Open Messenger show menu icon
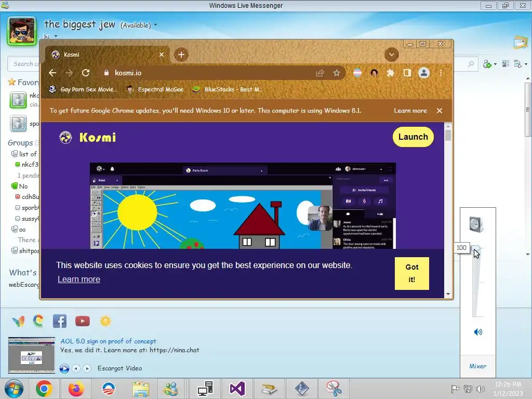 click(517, 64)
